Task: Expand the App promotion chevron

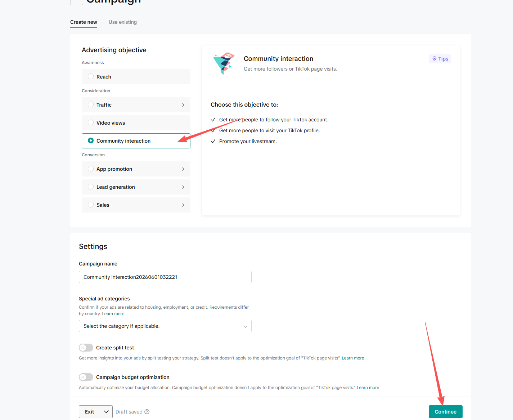Action: pyautogui.click(x=183, y=169)
